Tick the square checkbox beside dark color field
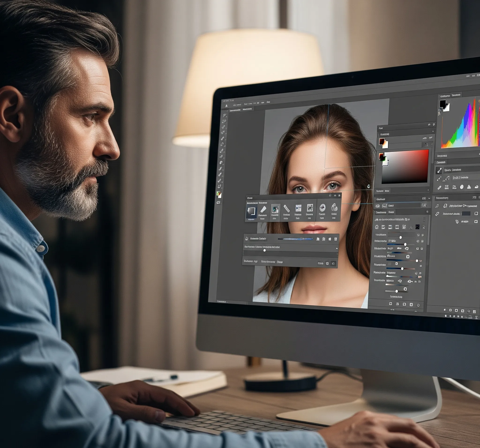Image resolution: width=480 pixels, height=448 pixels. 476,213
